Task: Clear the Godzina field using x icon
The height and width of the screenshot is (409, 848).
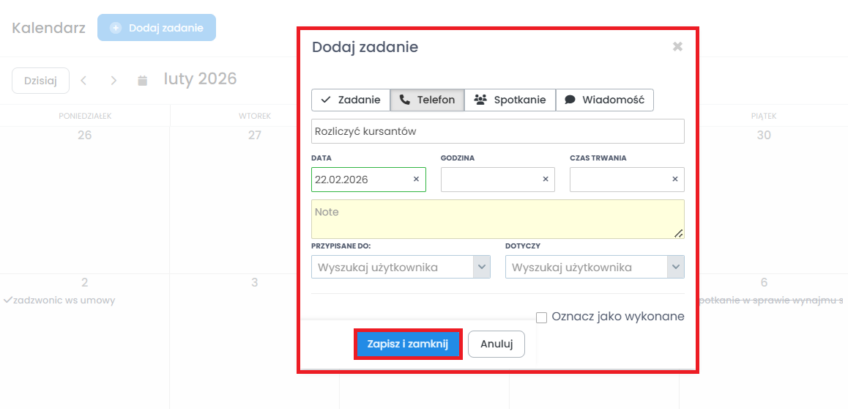Action: pyautogui.click(x=546, y=180)
